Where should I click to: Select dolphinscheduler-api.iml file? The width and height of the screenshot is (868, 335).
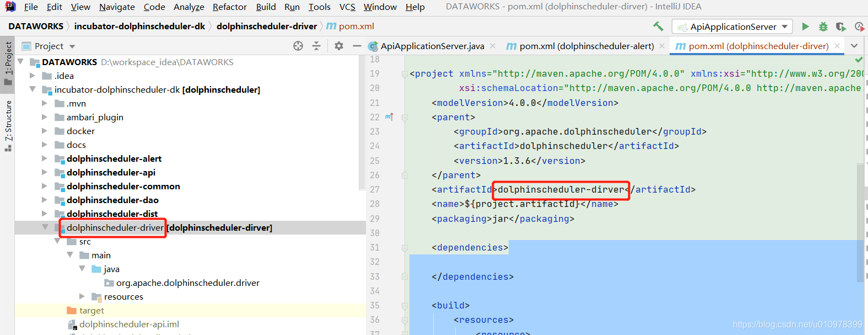tap(129, 324)
